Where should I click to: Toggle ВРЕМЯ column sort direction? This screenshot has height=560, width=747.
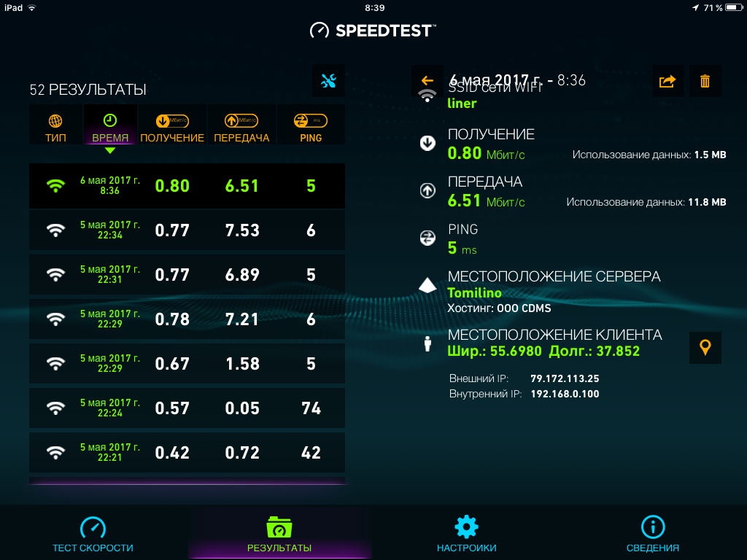110,125
